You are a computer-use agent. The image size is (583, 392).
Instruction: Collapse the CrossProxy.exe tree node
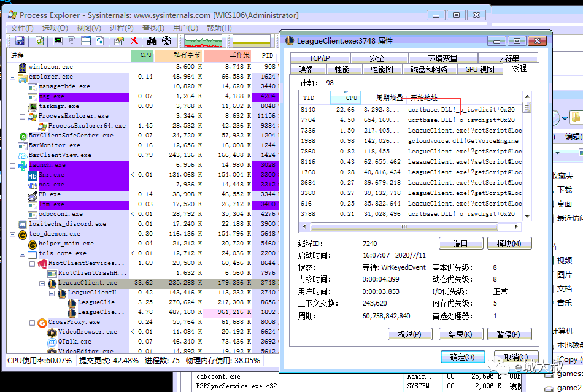coord(33,323)
